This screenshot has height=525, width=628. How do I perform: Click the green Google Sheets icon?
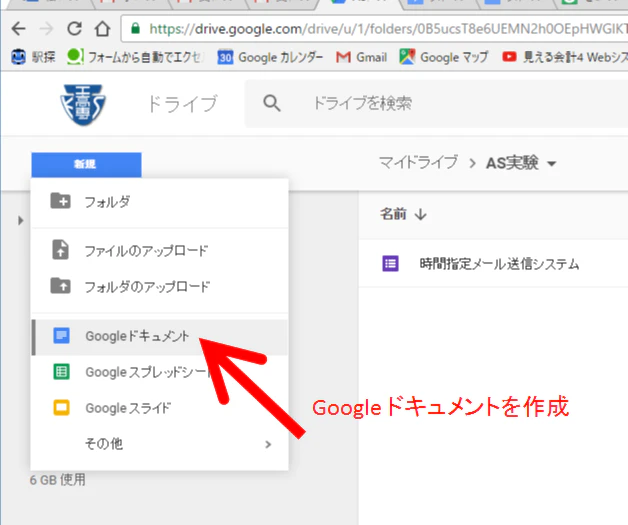(x=61, y=372)
